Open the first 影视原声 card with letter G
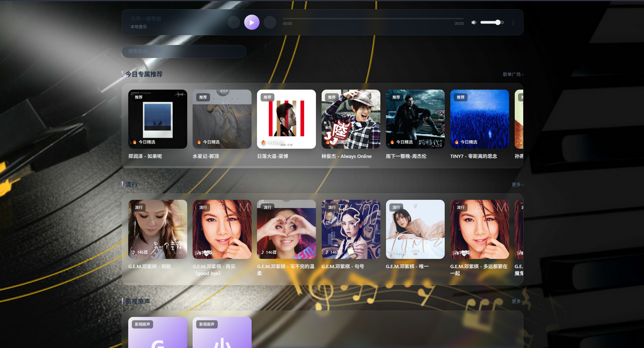The image size is (644, 348). coord(158,333)
